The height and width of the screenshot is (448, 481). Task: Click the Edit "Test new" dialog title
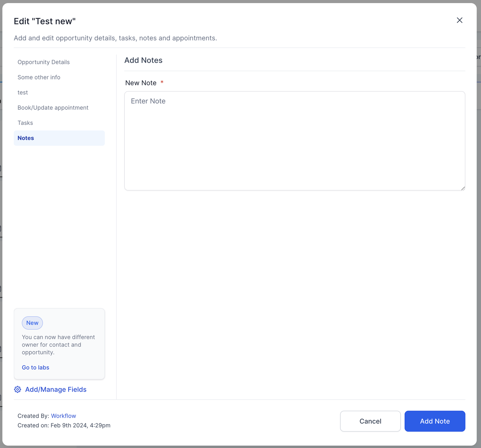45,21
